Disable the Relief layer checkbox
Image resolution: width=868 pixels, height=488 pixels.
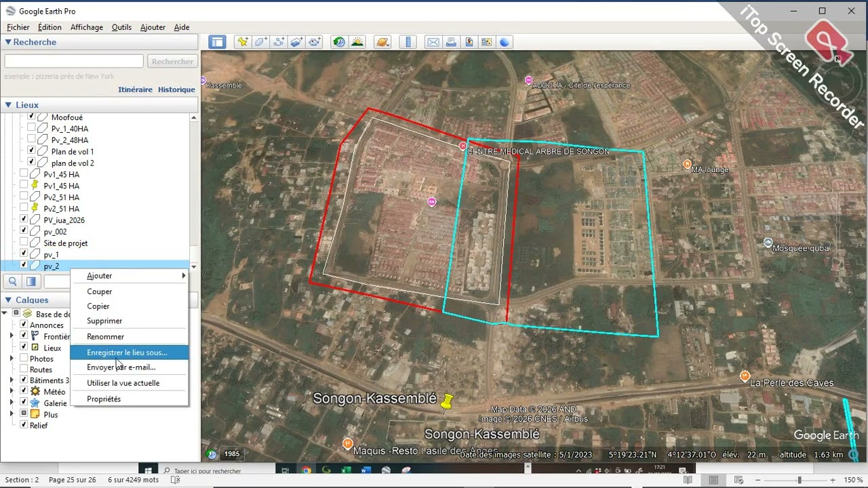pos(24,425)
